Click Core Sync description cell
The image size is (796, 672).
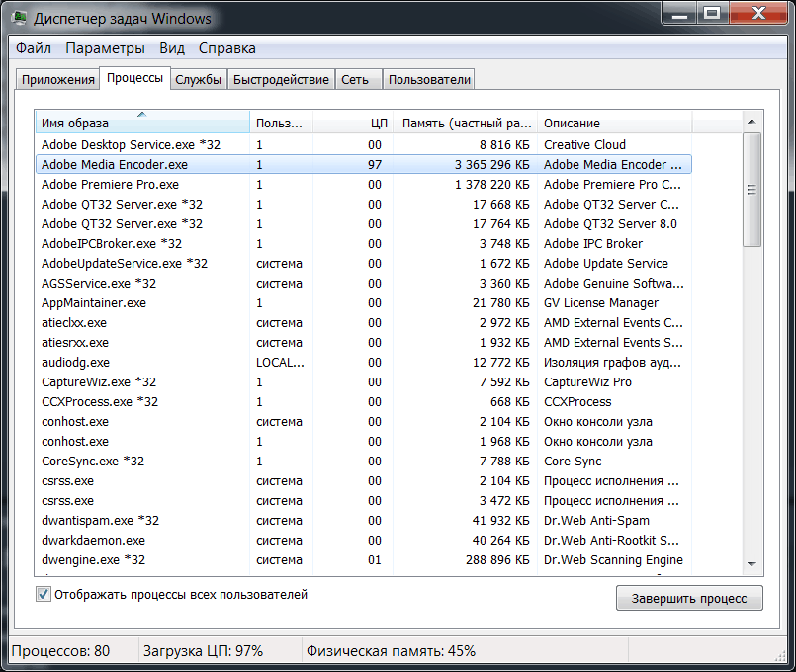[x=573, y=462]
